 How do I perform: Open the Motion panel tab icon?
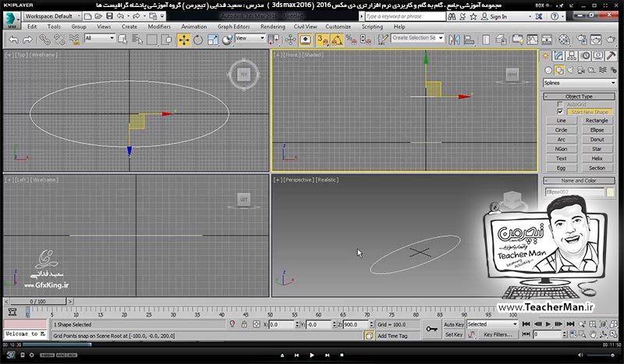point(585,56)
